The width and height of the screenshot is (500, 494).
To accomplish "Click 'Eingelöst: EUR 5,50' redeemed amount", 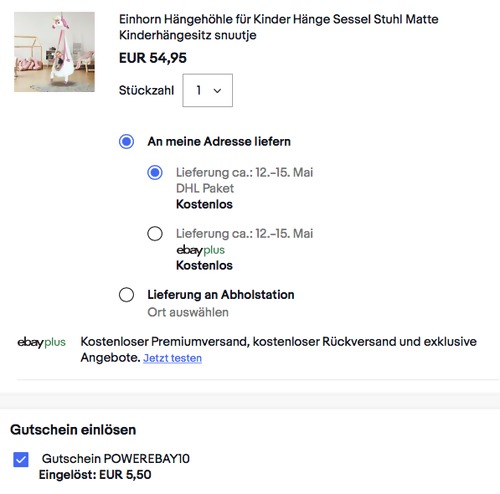I will (95, 475).
